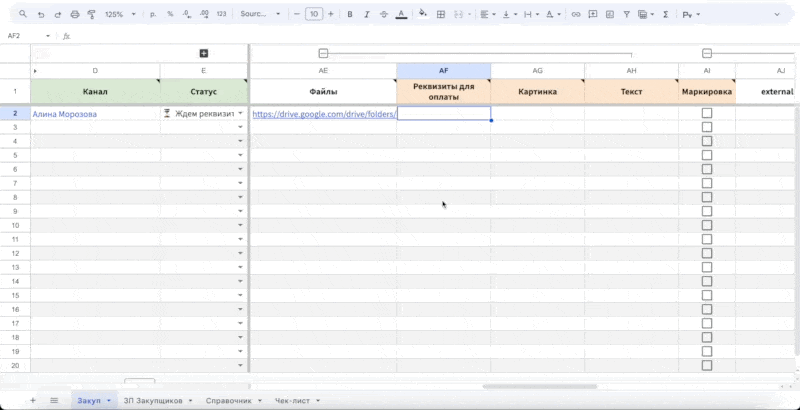Collapse column group above column AI
Screen dimensions: 800x410
[x=707, y=54]
